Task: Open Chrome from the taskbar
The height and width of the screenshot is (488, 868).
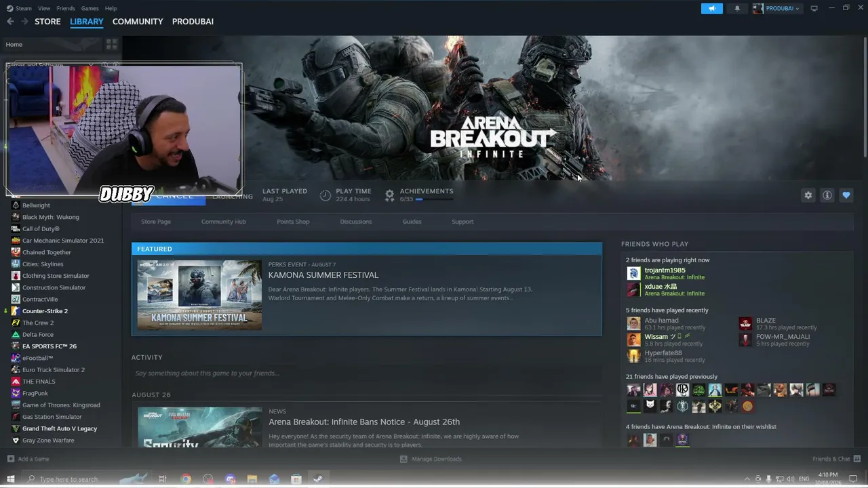Action: 186,479
